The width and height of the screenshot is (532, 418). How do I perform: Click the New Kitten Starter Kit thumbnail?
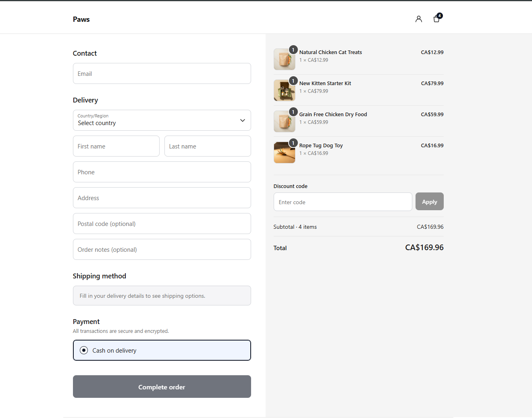284,90
